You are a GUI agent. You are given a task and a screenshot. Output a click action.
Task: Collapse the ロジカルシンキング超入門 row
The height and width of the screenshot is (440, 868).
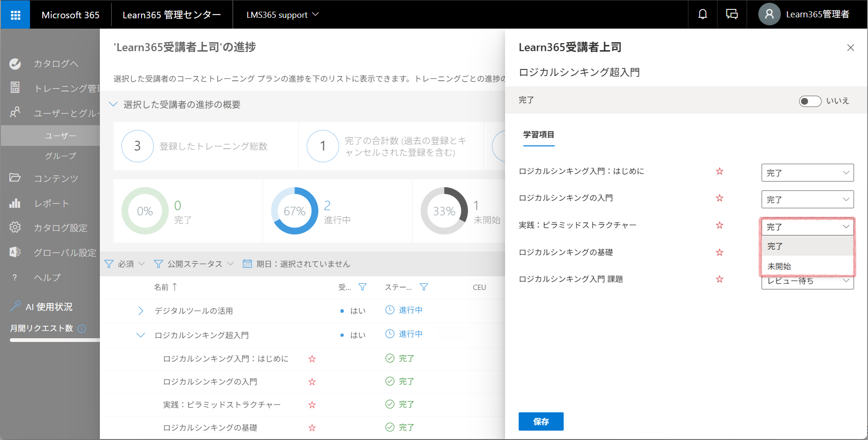coord(141,335)
